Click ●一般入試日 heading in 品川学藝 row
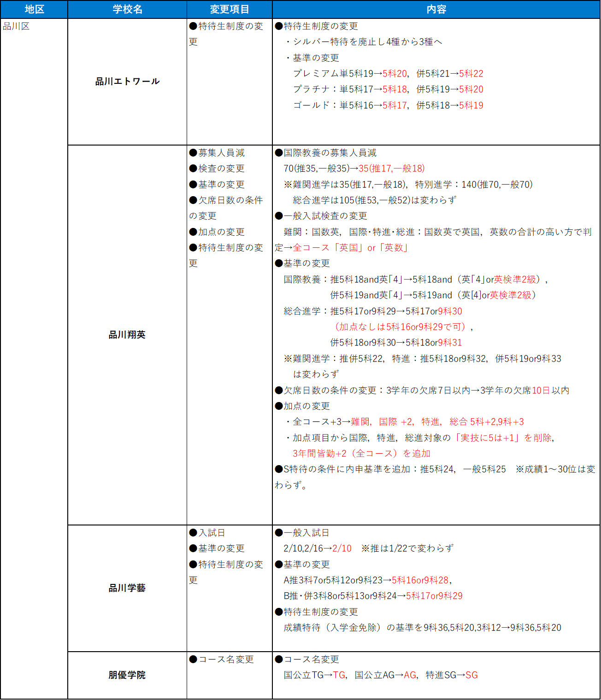Screen dimensions: 601x700 click(x=302, y=533)
